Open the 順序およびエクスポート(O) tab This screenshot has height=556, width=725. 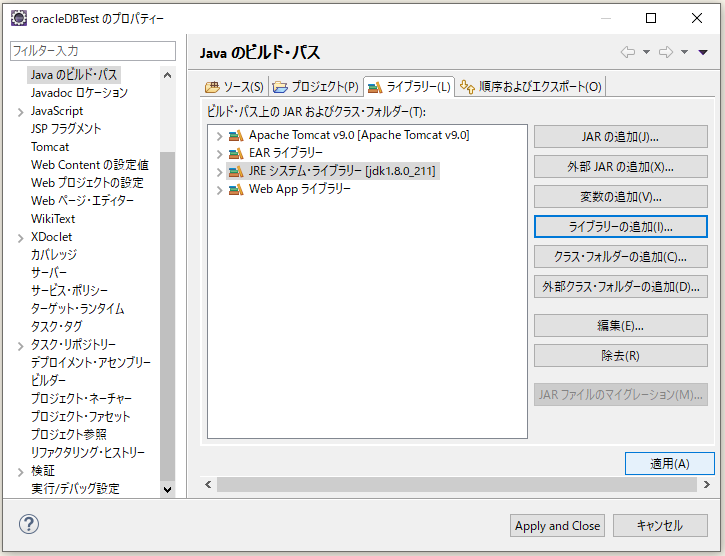coord(531,86)
